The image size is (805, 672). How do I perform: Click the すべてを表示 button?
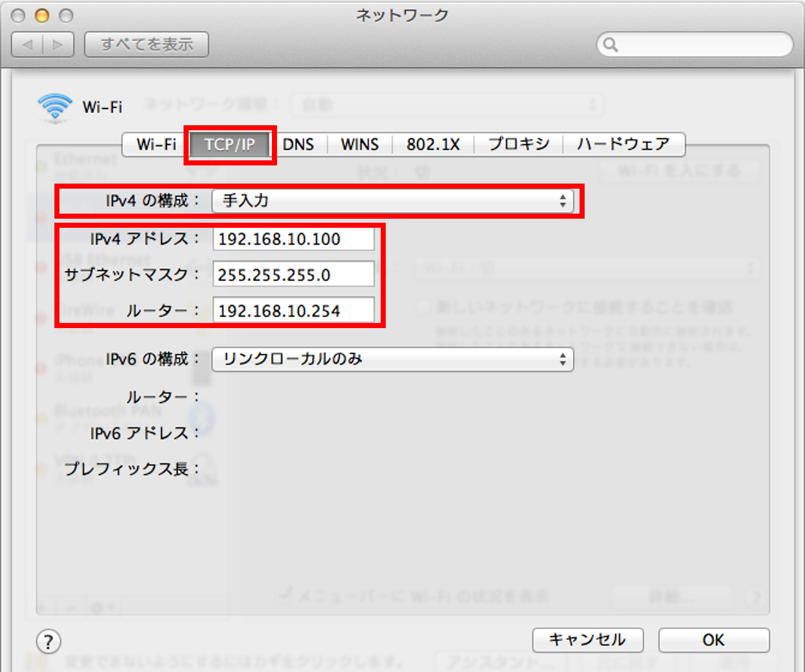(x=147, y=44)
